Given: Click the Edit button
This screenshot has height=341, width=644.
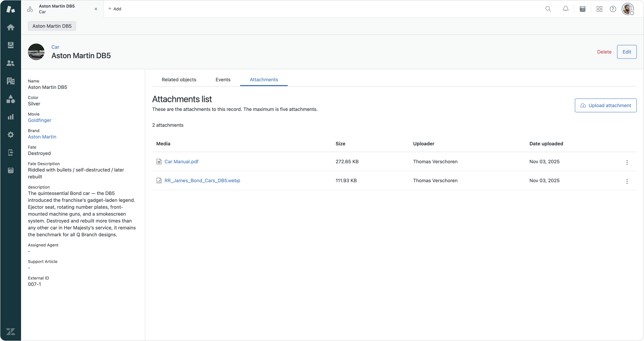Looking at the screenshot, I should tap(627, 52).
